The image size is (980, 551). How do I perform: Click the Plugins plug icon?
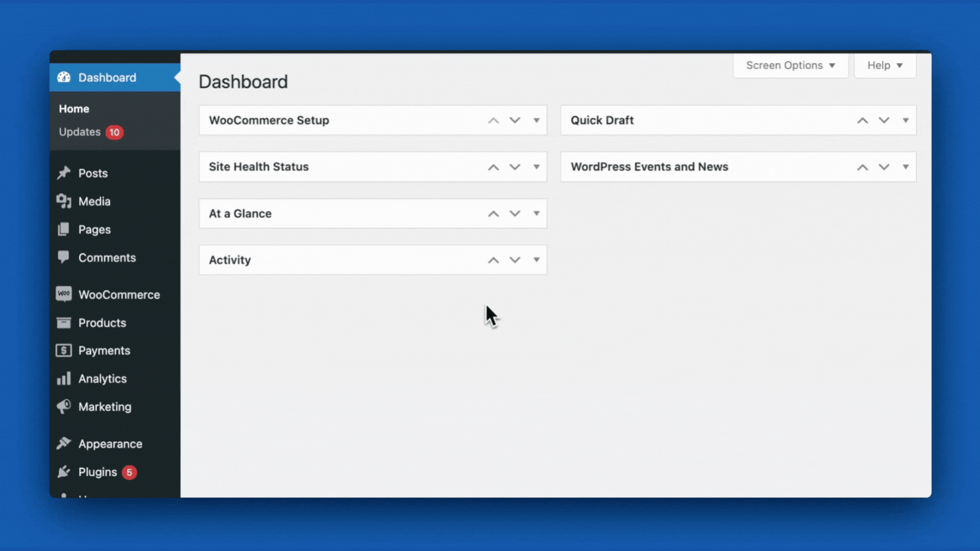click(64, 472)
